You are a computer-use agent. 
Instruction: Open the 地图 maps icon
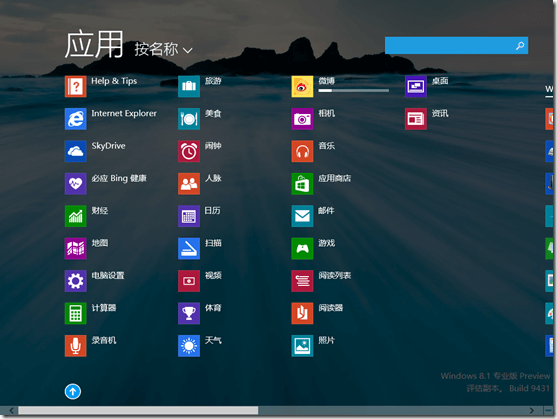coord(75,249)
